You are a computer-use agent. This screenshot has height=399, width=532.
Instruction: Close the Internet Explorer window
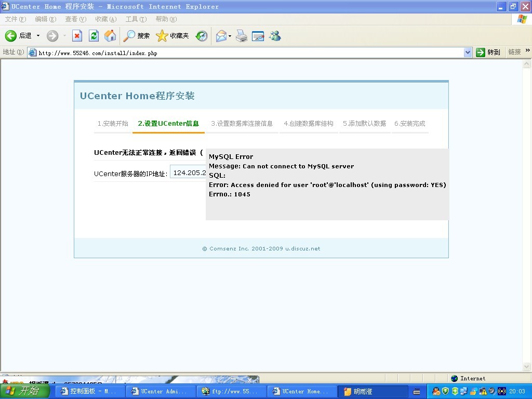click(x=525, y=6)
